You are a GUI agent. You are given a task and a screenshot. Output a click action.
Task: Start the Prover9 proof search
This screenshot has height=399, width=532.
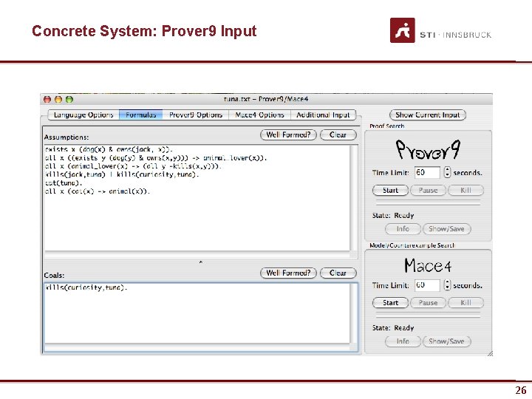click(x=390, y=191)
